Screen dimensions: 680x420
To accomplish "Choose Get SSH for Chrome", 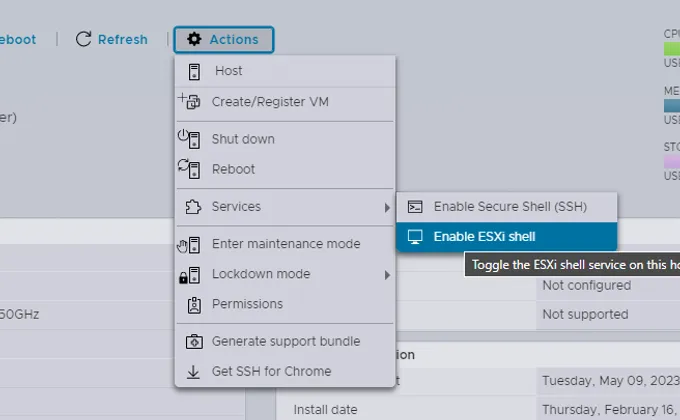I will pos(285,372).
